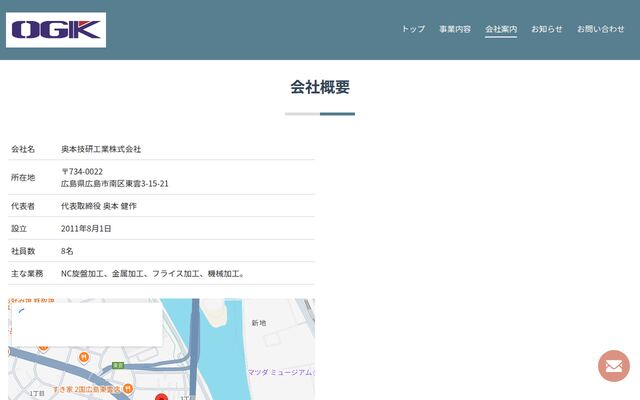
Task: Open the 事業内容 menu item
Action: (x=455, y=29)
